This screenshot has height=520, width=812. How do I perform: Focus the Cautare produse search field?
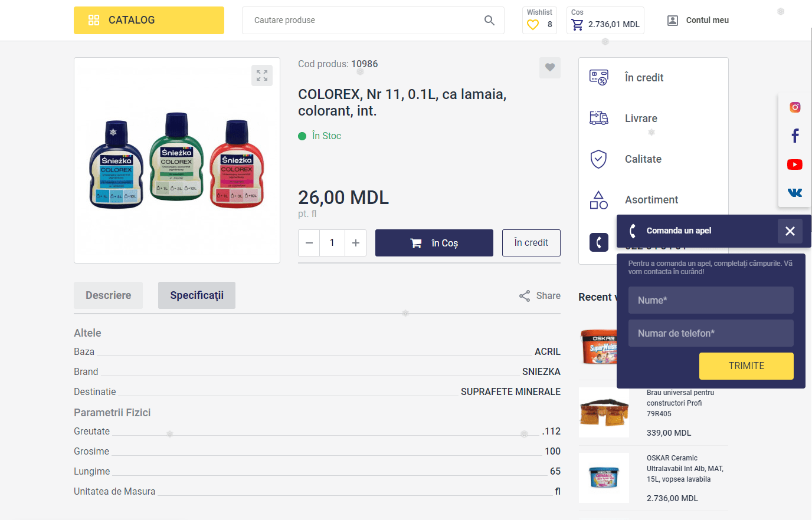pyautogui.click(x=373, y=20)
